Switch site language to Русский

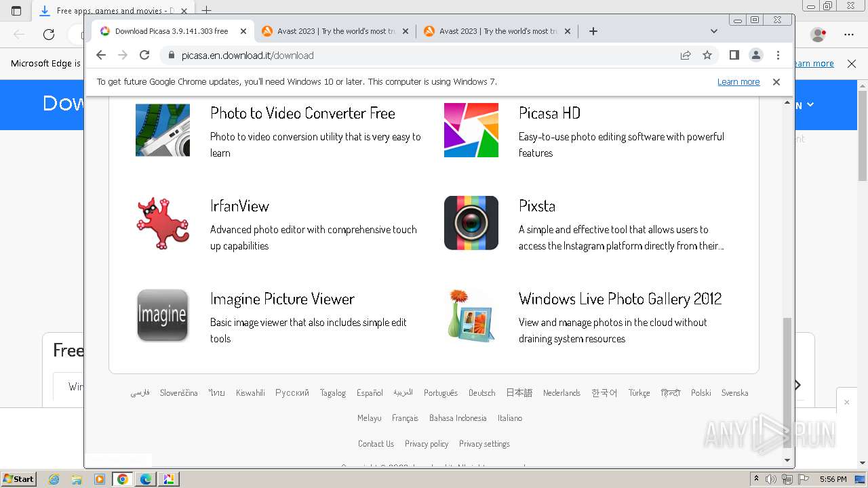[292, 393]
